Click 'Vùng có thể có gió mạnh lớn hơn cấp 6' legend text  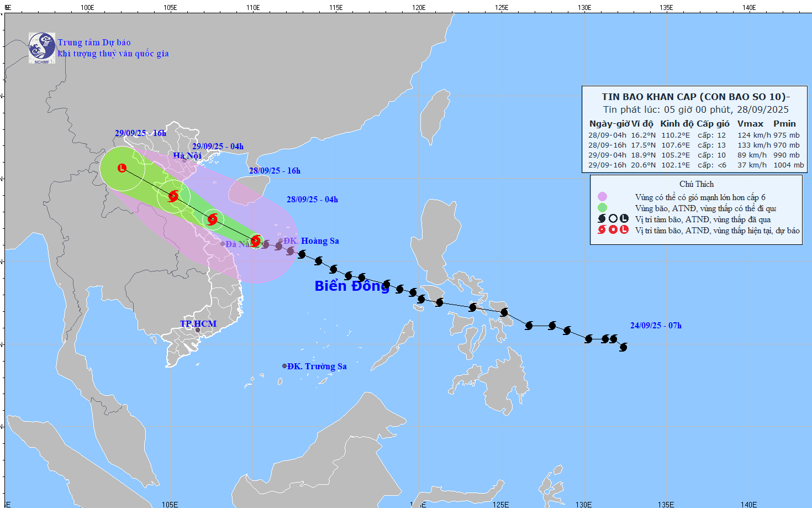[x=700, y=197]
